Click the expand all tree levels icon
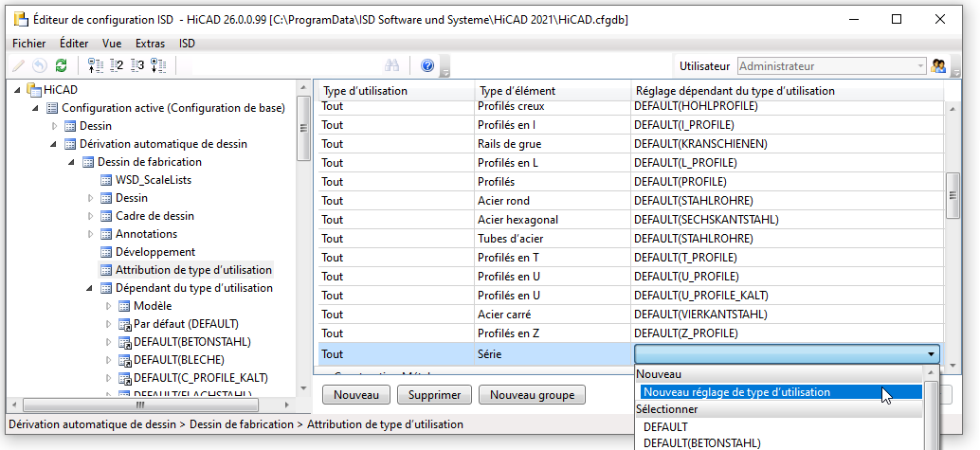Image resolution: width=980 pixels, height=450 pixels. tap(159, 65)
